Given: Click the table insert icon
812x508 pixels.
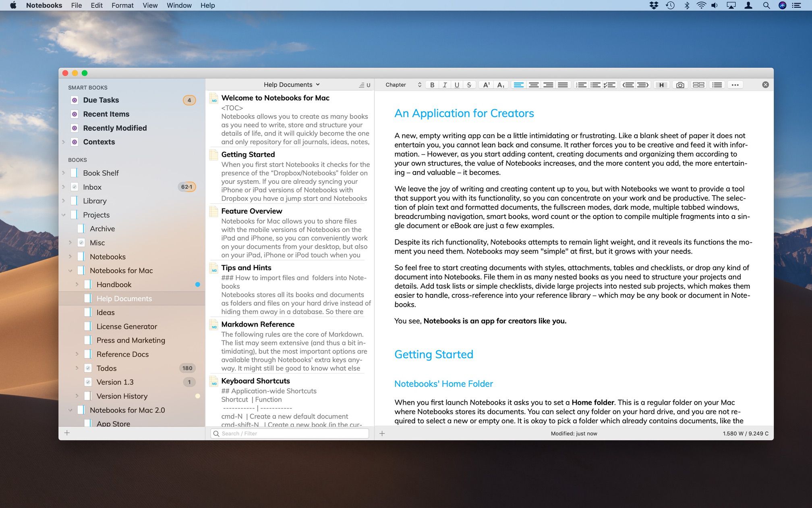Looking at the screenshot, I should point(698,85).
